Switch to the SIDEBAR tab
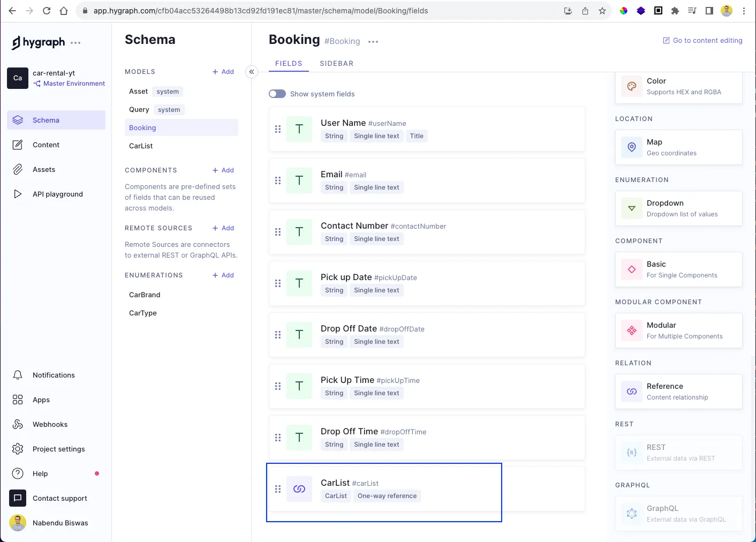756x542 pixels. [x=337, y=63]
